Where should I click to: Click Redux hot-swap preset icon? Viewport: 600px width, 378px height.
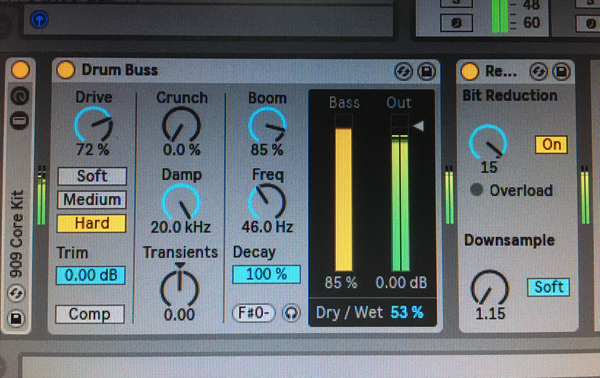coord(538,72)
